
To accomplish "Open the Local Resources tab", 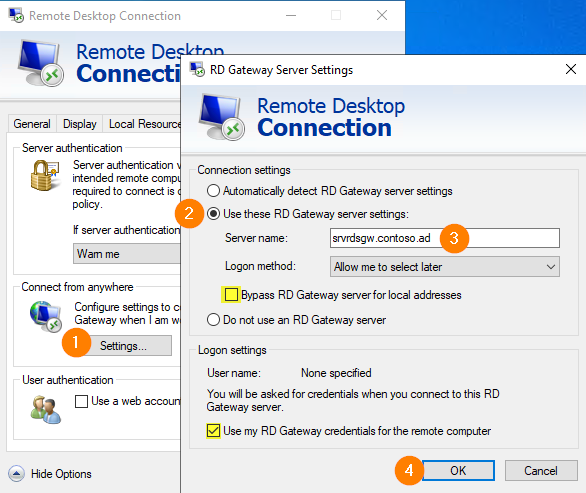I will pos(145,124).
